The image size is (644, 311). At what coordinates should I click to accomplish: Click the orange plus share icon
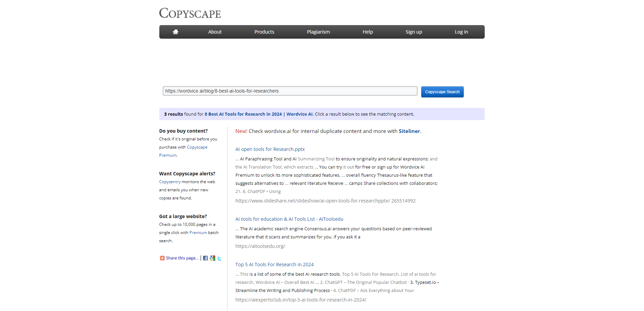point(162,258)
